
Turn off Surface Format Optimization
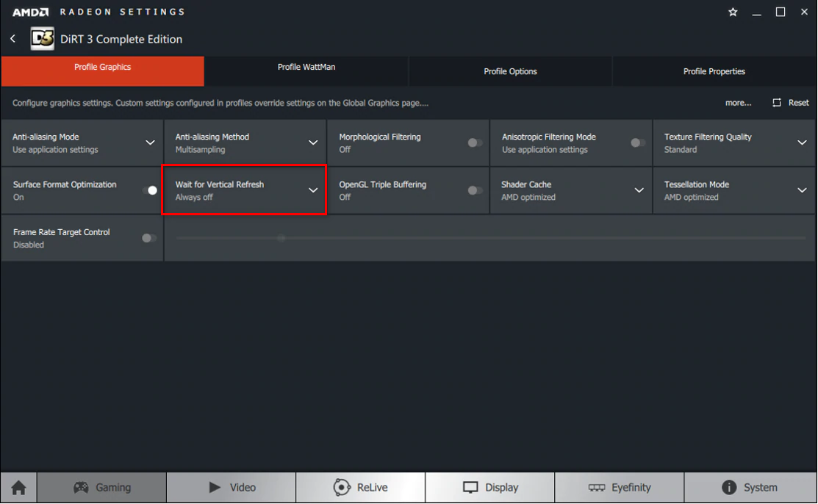click(x=150, y=190)
